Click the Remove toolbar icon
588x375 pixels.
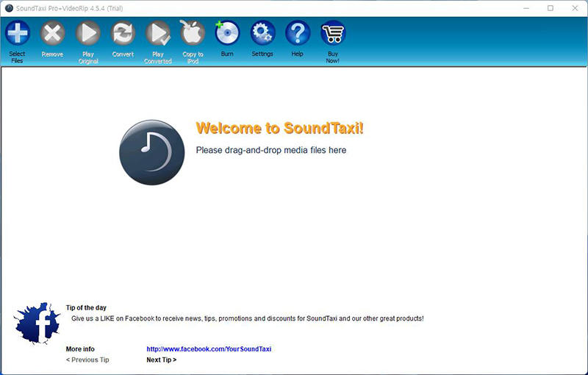click(x=52, y=33)
